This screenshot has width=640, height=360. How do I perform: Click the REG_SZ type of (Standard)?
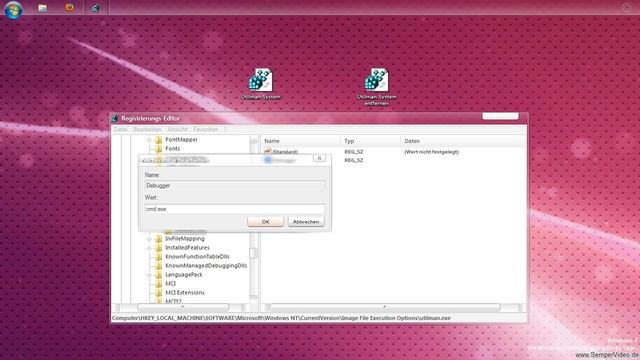(353, 152)
